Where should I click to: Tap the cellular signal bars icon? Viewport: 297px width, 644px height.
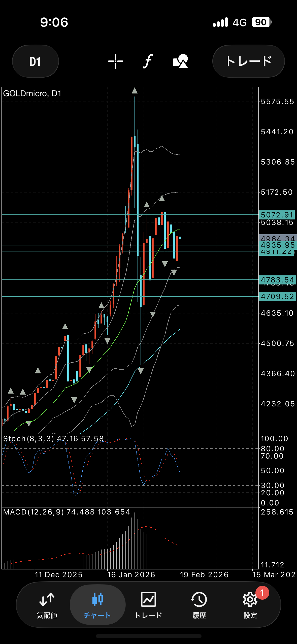(220, 22)
